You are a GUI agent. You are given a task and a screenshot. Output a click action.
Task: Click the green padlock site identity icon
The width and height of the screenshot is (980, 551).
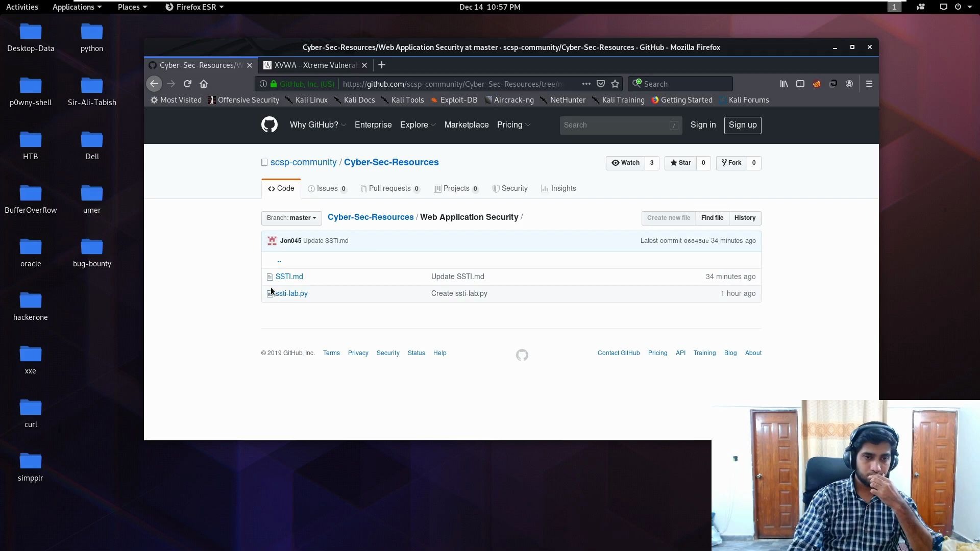(274, 84)
